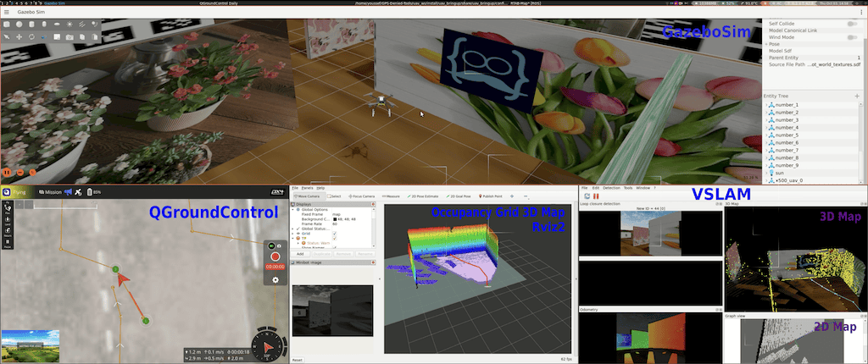Collapse Global Options in Rviz Displays

click(x=292, y=210)
